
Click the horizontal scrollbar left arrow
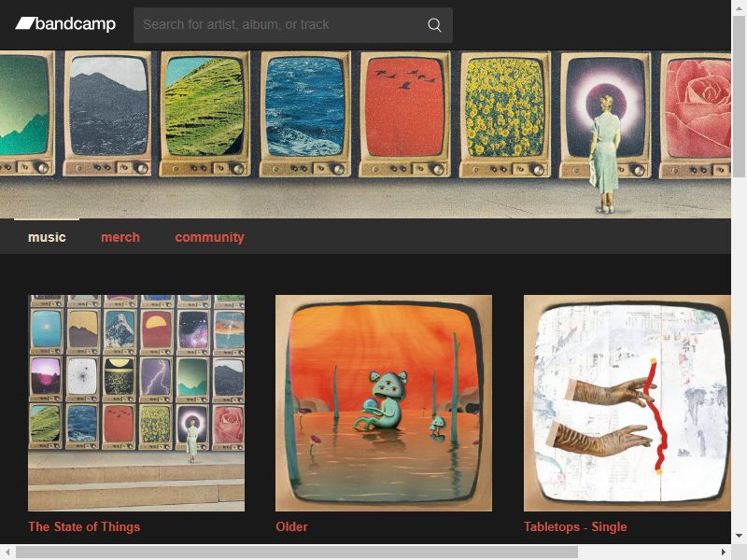(x=7, y=552)
